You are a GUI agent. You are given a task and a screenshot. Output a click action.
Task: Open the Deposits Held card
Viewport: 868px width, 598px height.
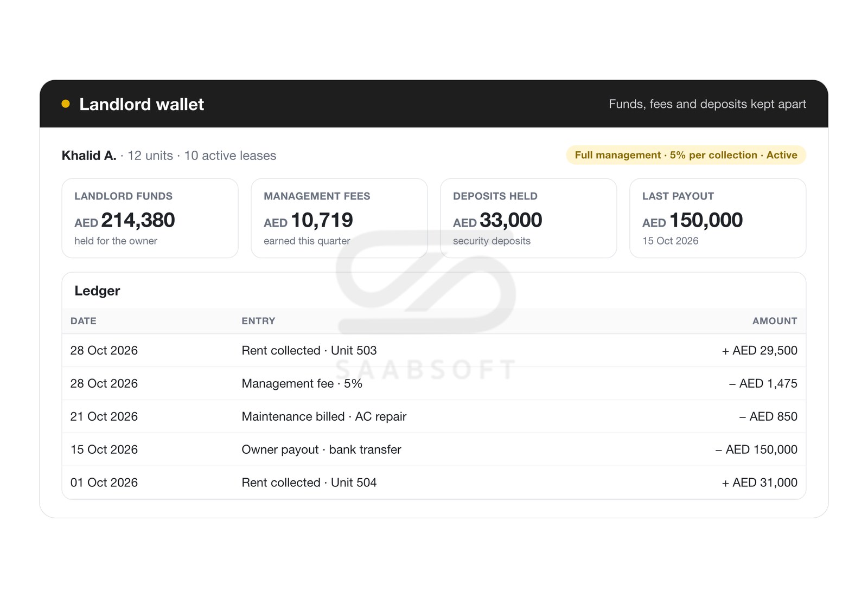528,218
